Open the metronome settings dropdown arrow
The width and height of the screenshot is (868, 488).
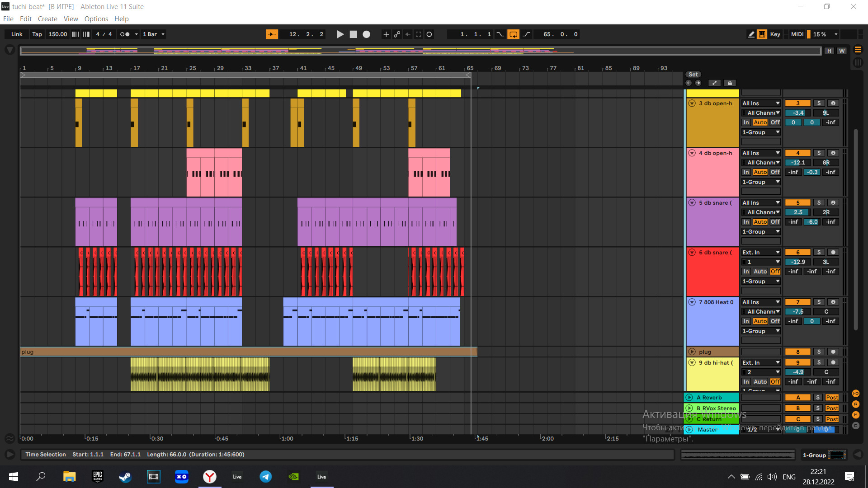click(137, 34)
